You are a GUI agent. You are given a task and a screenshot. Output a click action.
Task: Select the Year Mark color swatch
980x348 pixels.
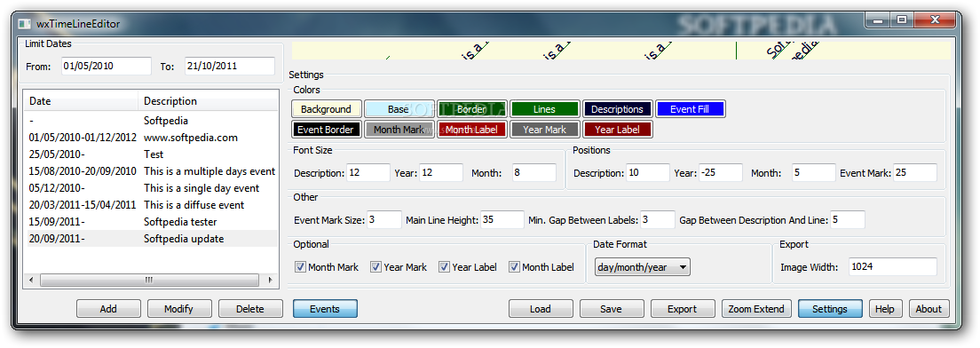(544, 130)
